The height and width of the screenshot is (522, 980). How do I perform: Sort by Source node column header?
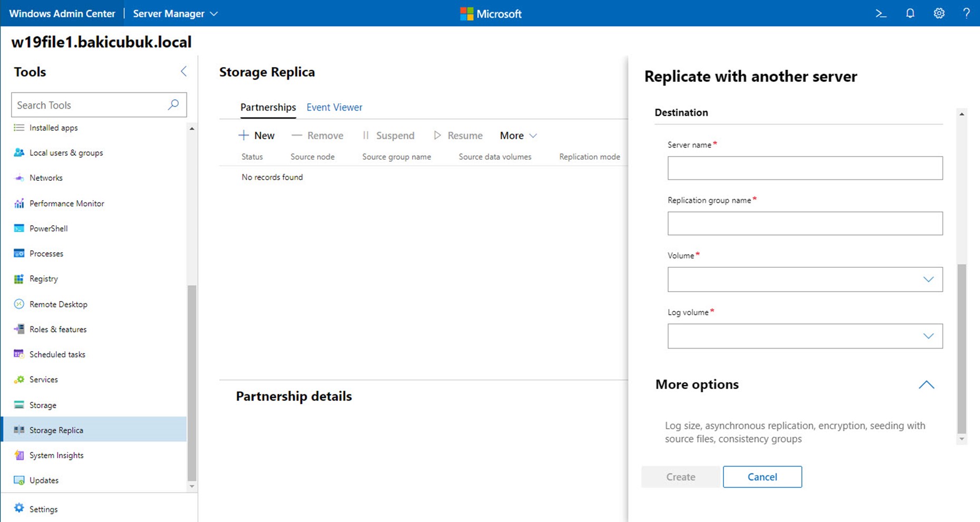pyautogui.click(x=312, y=157)
